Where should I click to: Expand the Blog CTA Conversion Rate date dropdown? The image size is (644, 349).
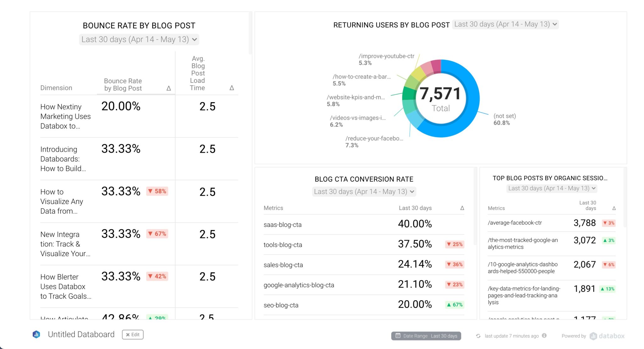364,191
